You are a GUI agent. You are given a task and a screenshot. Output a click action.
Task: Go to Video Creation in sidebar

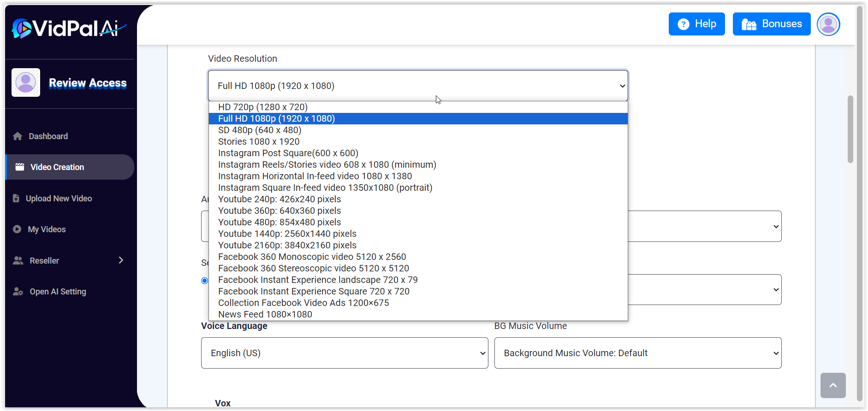click(x=70, y=167)
